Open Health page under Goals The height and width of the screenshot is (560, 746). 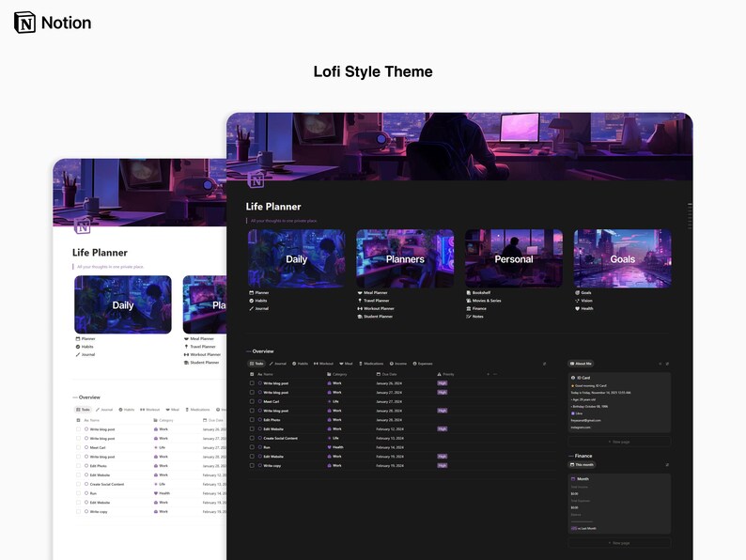[x=584, y=309]
